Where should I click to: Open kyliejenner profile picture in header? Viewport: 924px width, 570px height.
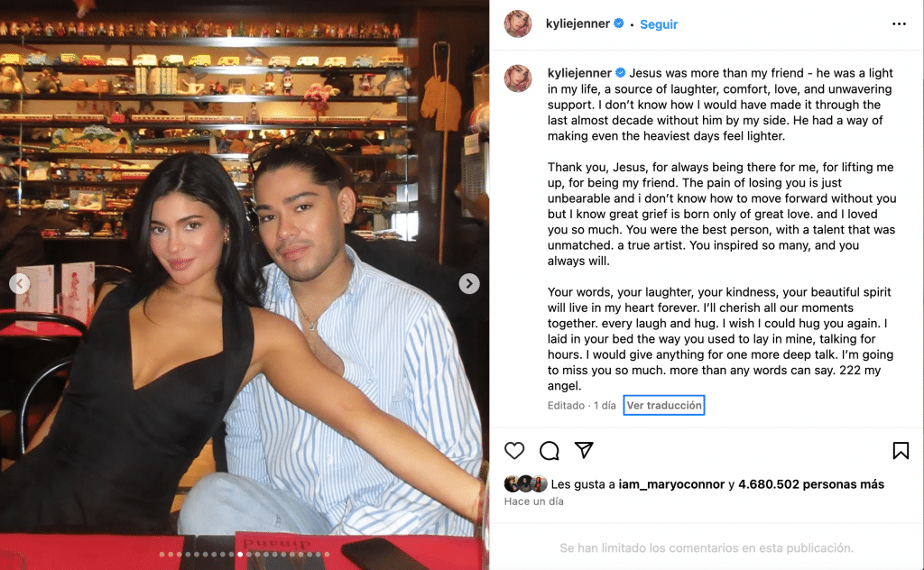point(518,24)
